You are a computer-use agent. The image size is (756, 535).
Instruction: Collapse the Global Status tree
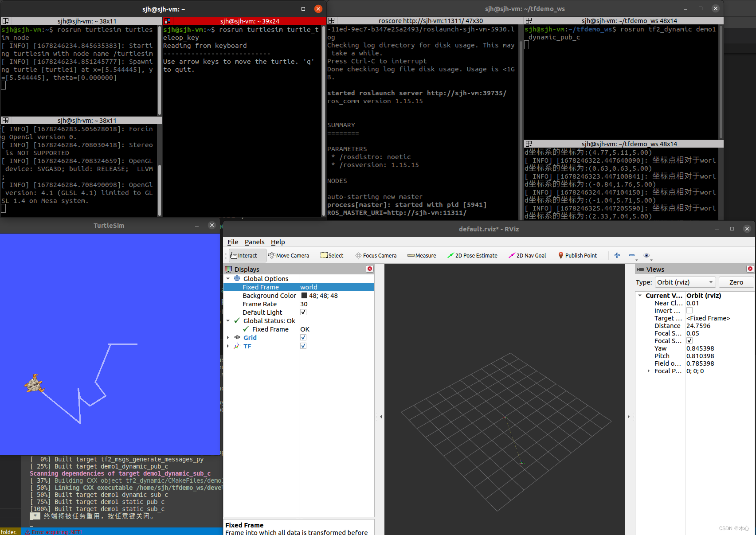(228, 320)
